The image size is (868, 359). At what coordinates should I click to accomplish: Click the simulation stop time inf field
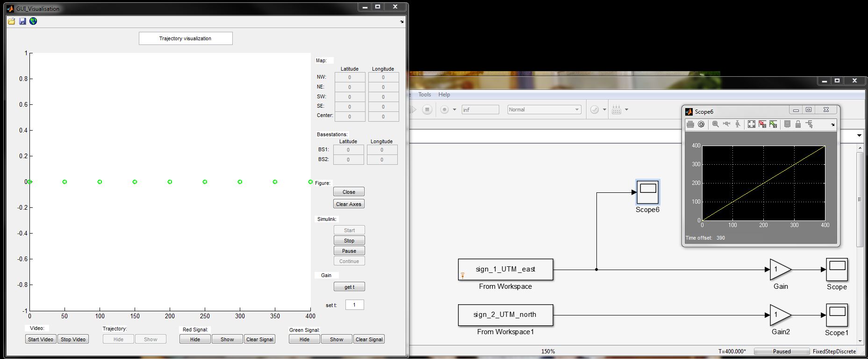(x=480, y=110)
